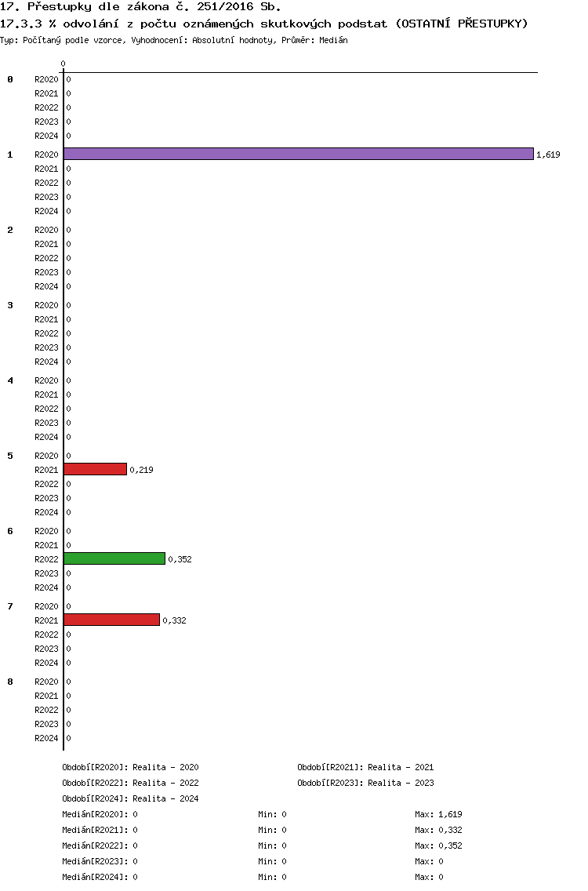Screen dimensions: 588x891
Task: Click the R2024 label in group 4
Action: 46,437
